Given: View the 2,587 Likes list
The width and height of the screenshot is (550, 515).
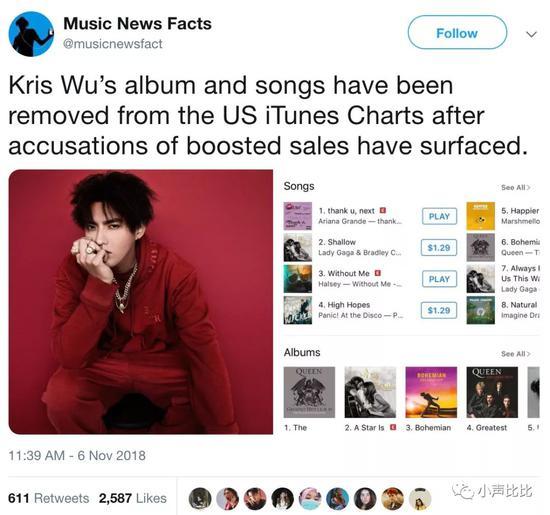Looking at the screenshot, I should click(133, 498).
